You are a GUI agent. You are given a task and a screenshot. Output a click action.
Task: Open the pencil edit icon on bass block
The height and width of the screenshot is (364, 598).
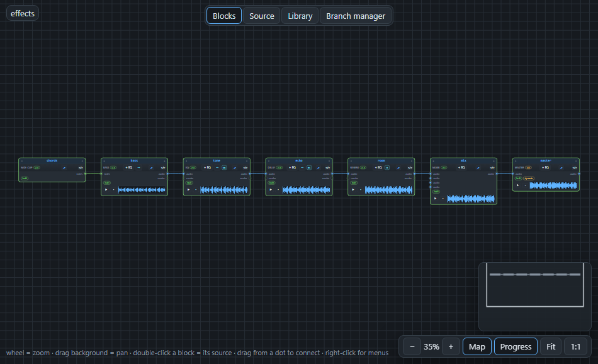[x=152, y=167]
